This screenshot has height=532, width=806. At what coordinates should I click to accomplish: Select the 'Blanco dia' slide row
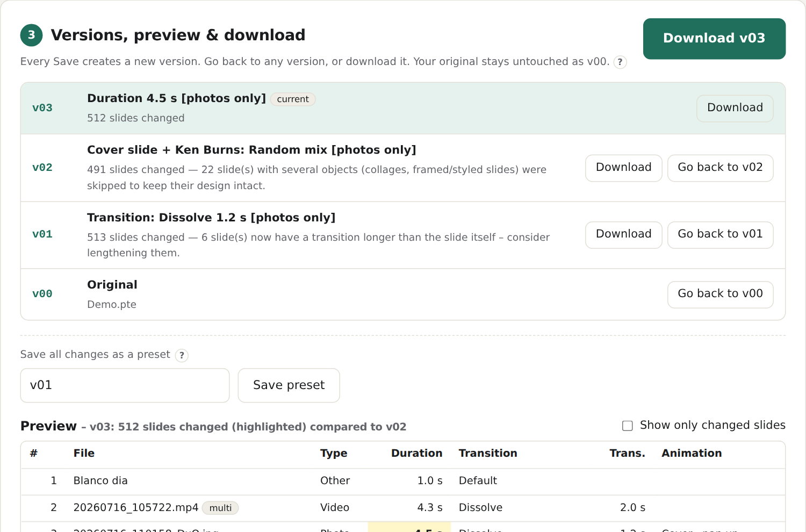point(403,481)
